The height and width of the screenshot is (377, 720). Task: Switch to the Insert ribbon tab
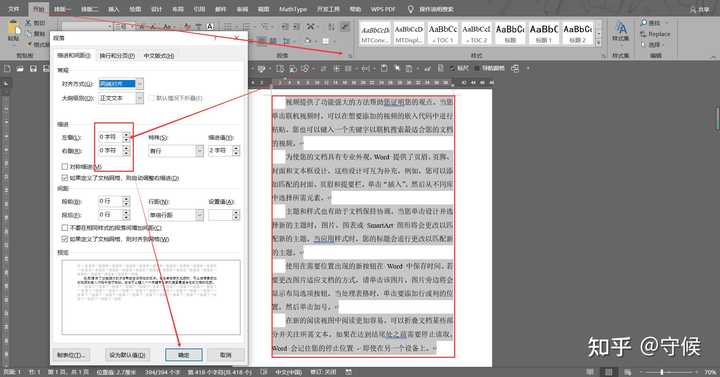[x=113, y=9]
